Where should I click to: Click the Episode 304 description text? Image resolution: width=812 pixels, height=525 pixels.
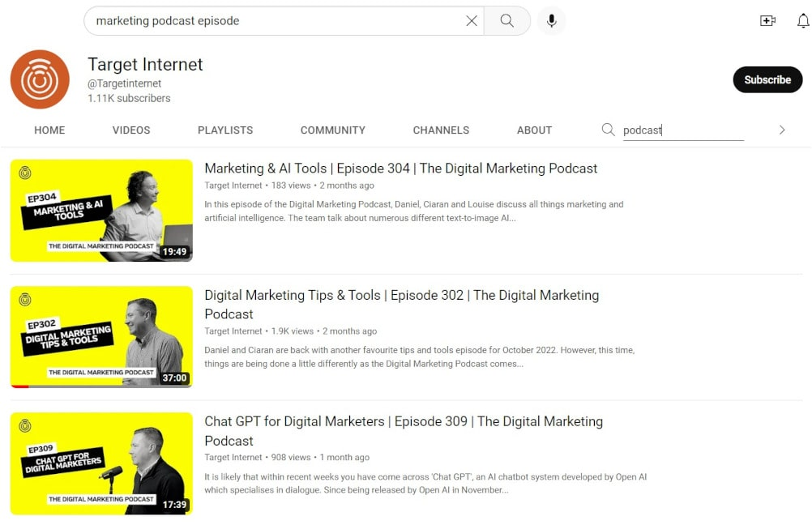pos(414,211)
